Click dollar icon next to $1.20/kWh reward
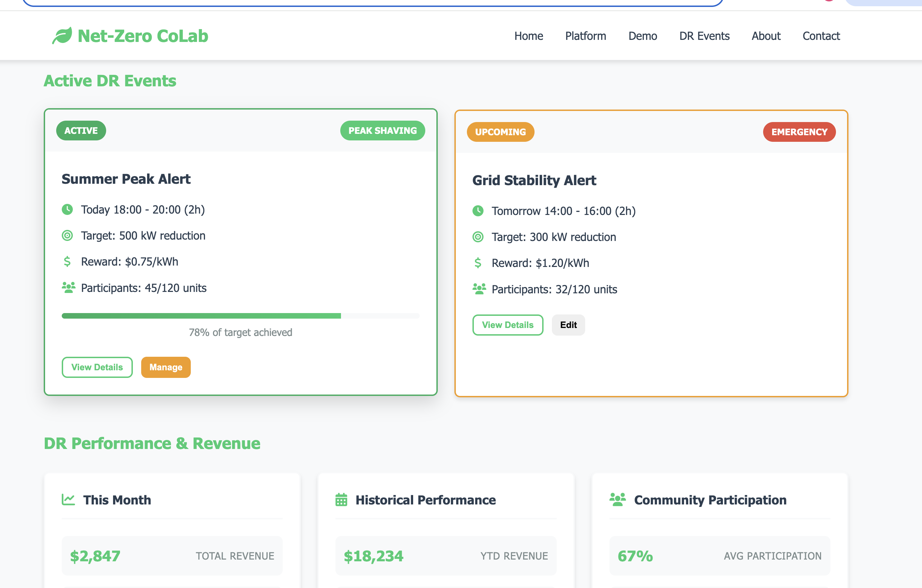Screen dimensions: 922x588 (x=478, y=263)
